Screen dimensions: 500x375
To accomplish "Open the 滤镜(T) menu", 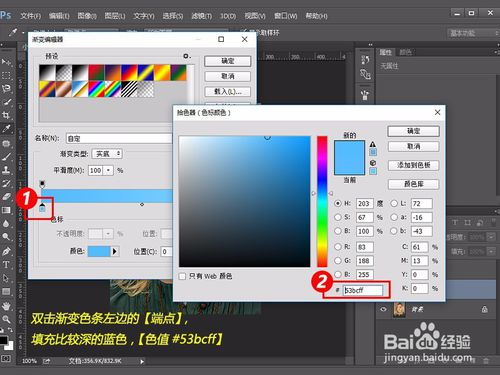I will [x=201, y=16].
